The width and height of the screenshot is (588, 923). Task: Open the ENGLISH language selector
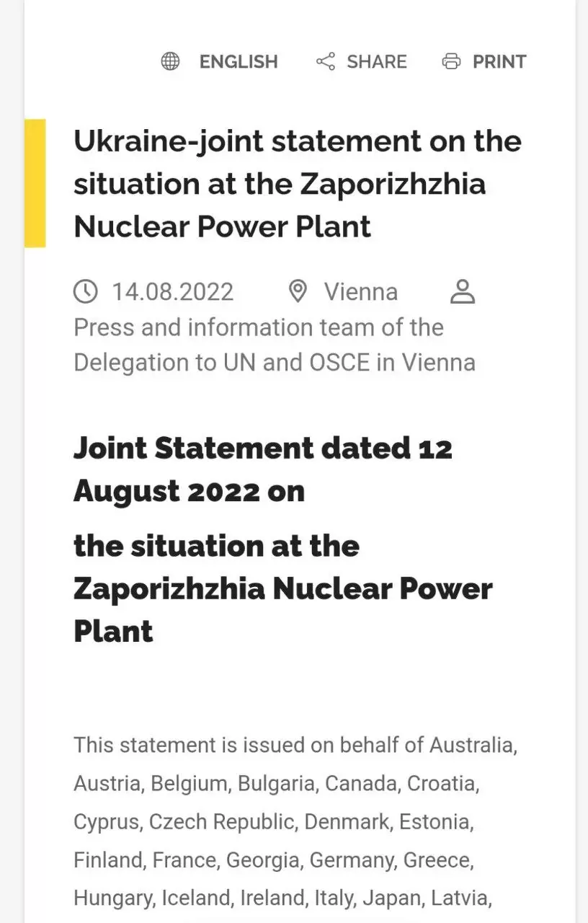pyautogui.click(x=239, y=62)
